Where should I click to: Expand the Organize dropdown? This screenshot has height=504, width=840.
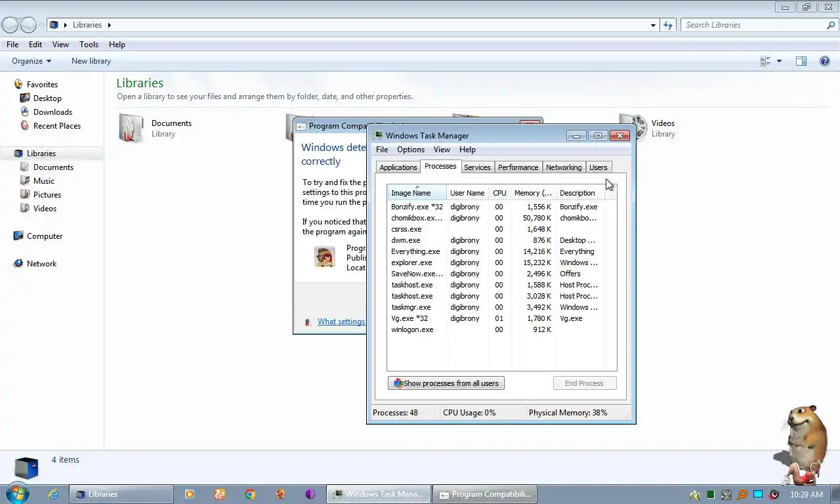point(31,61)
